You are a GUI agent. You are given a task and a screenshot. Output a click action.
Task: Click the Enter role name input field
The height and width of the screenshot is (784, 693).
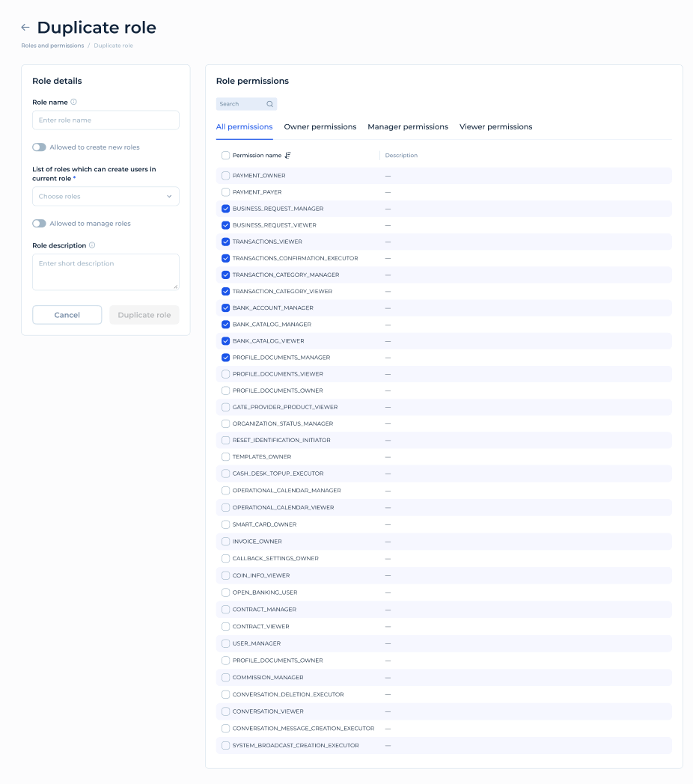[x=105, y=120]
